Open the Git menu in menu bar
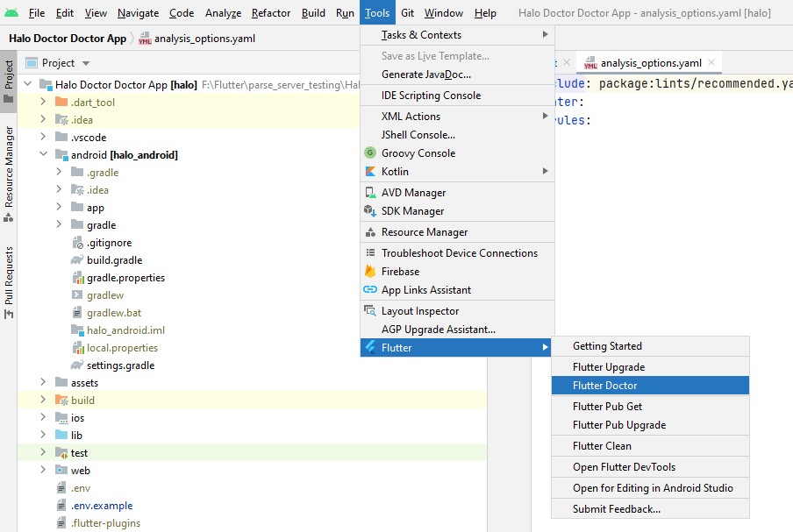 click(x=408, y=13)
